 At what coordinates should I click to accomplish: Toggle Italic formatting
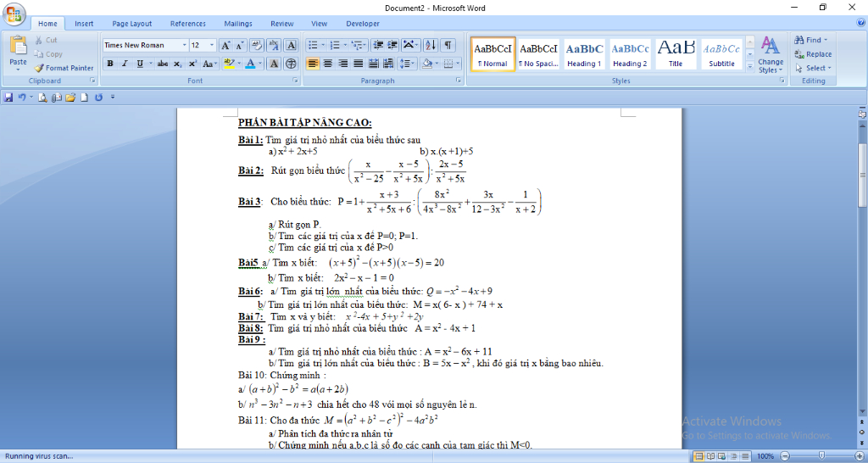[125, 64]
